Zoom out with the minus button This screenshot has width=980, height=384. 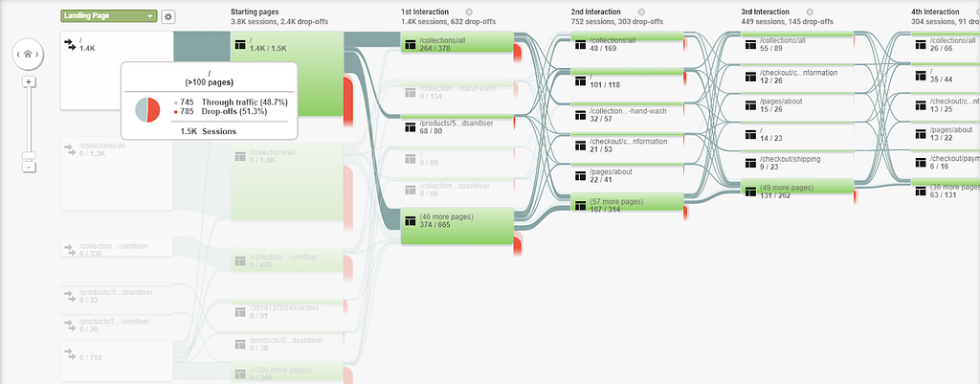(28, 167)
